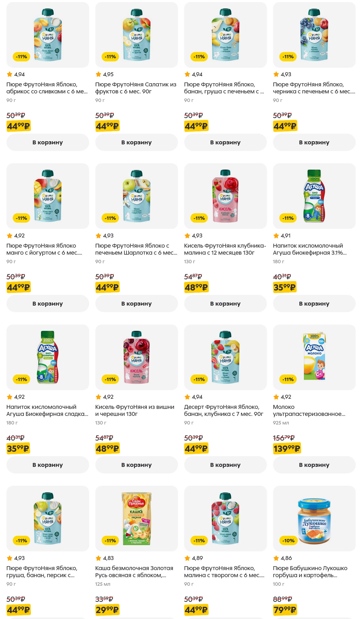Add Кисель из вишни и черешни to cart
This screenshot has width=364, height=619.
(x=136, y=465)
